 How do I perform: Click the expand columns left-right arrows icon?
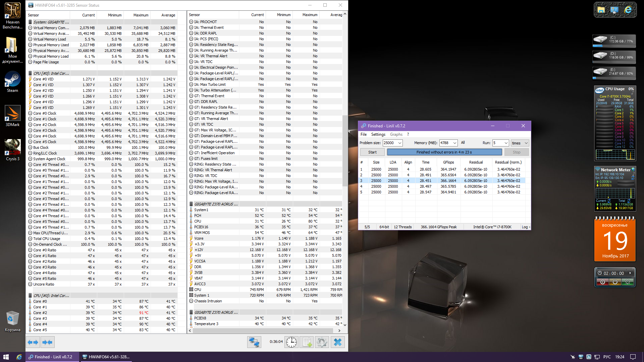[33, 342]
